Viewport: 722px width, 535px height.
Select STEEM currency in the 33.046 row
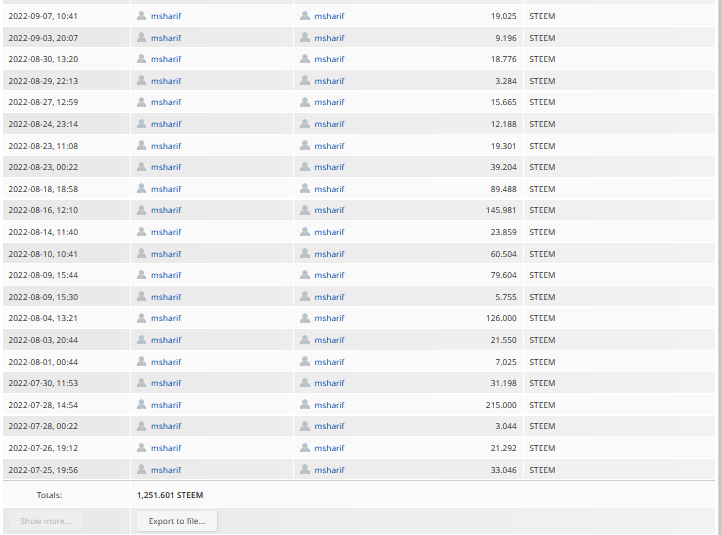(542, 470)
